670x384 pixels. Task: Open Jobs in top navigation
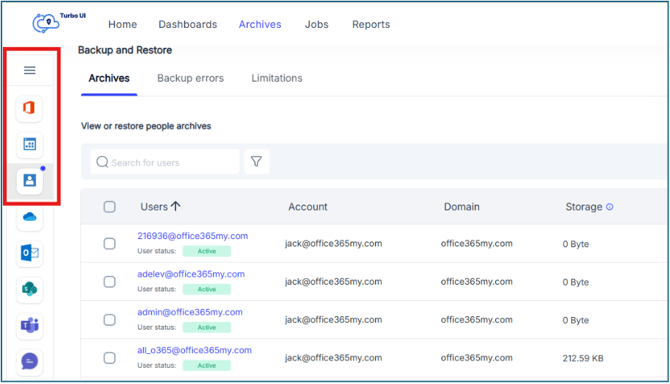click(317, 24)
